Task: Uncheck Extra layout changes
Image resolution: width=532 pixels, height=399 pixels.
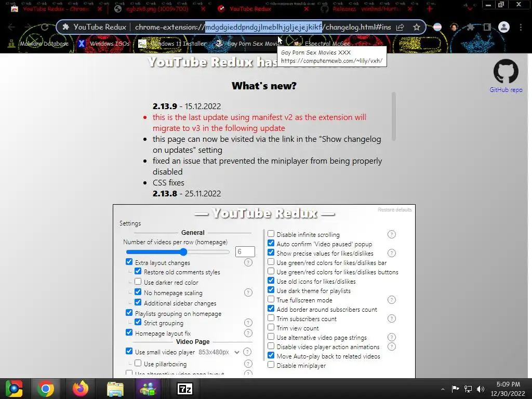Action: coord(129,262)
